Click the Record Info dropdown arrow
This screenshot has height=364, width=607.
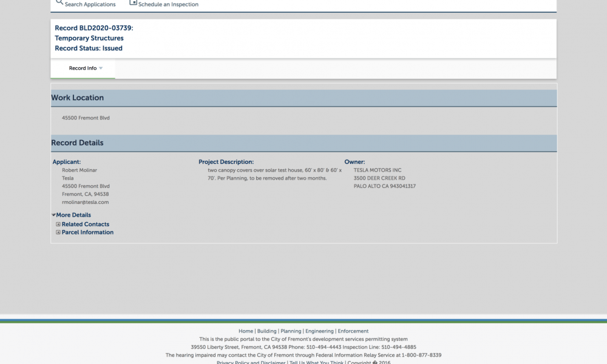101,69
